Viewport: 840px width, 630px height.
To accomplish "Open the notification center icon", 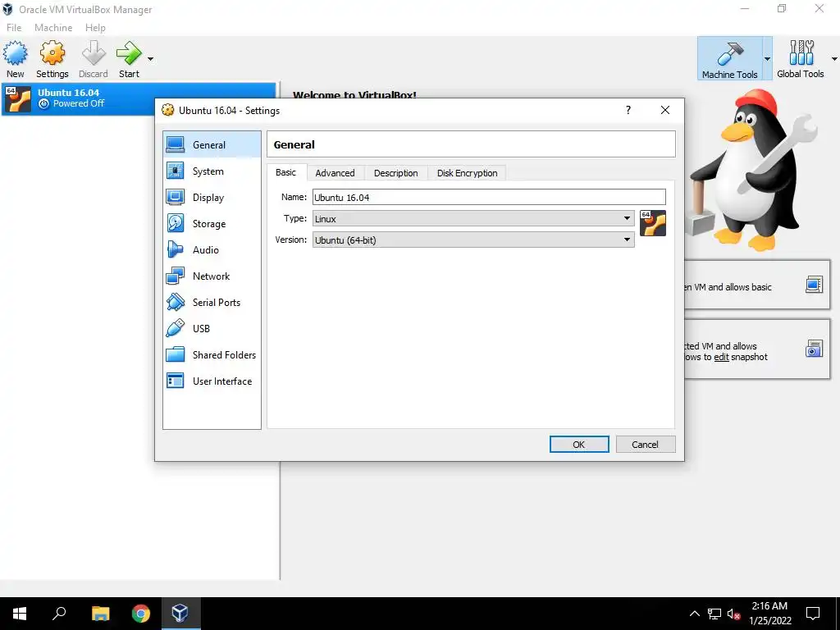I will point(813,614).
